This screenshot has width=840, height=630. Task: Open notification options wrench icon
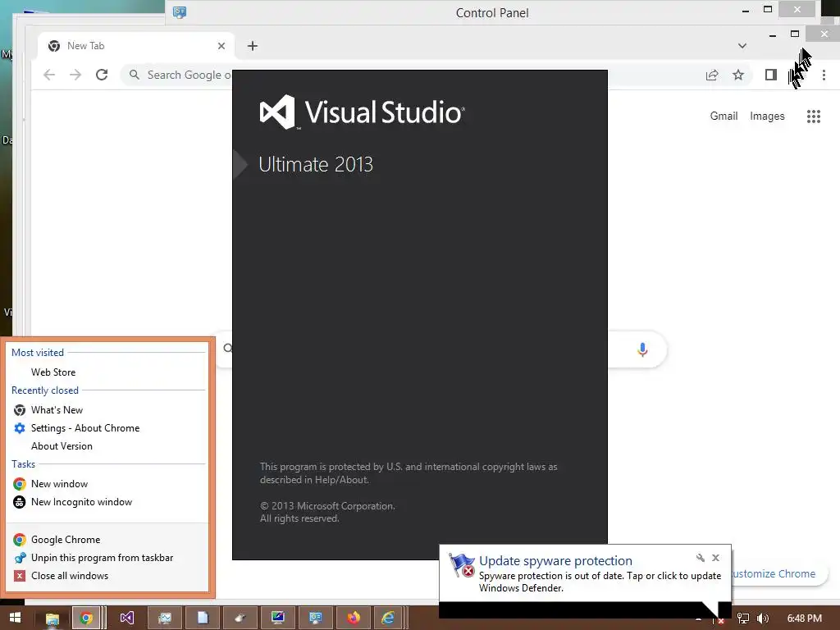701,558
